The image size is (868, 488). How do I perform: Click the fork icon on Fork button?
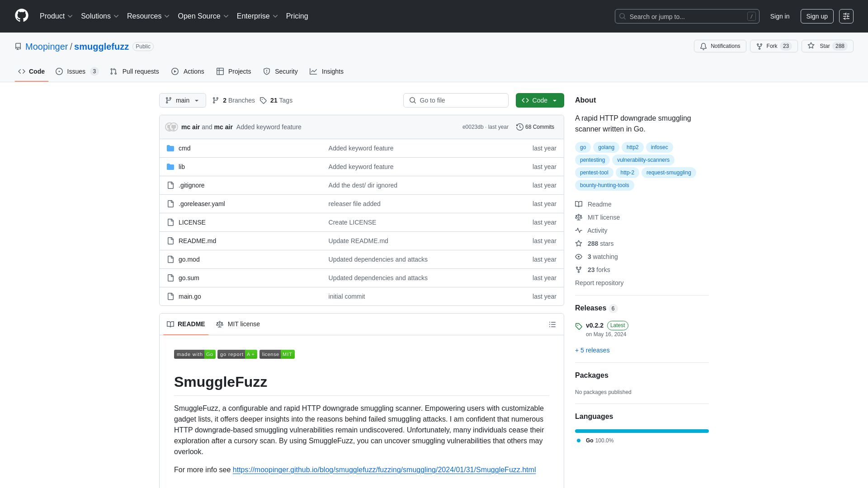click(759, 46)
